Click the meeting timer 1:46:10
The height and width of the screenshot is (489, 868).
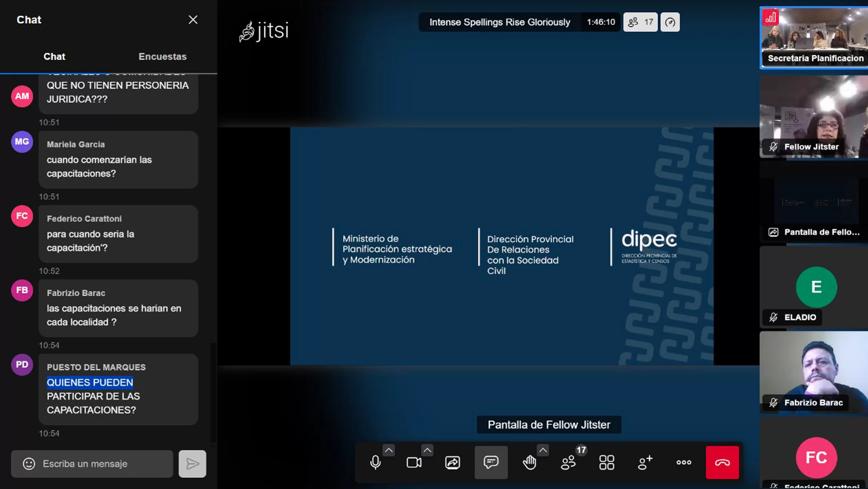point(601,22)
